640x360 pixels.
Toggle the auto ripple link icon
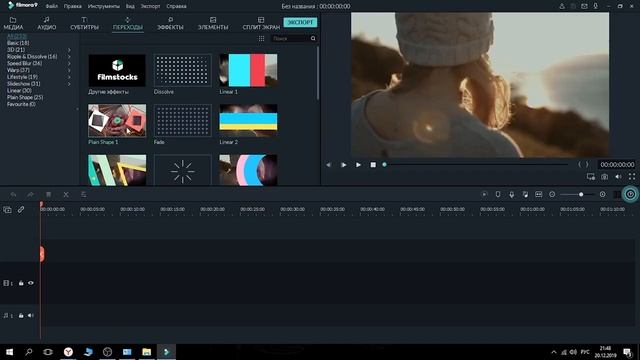(21, 210)
